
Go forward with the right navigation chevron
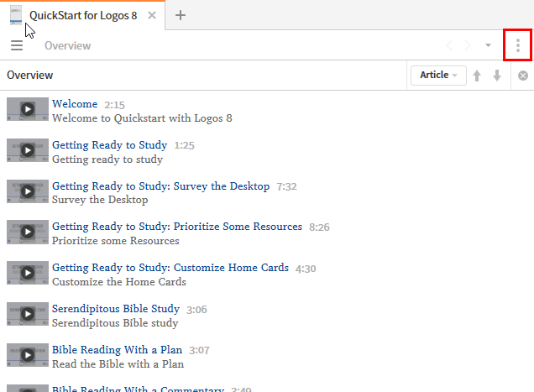point(468,45)
